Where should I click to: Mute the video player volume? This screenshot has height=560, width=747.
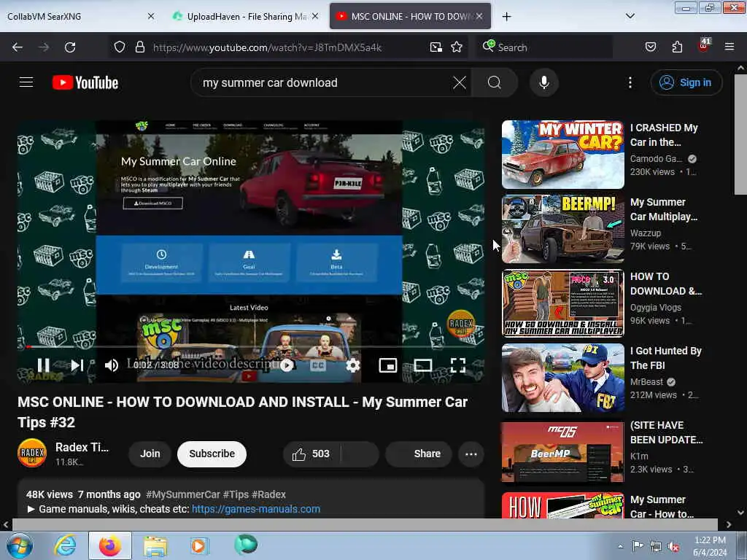pyautogui.click(x=112, y=365)
